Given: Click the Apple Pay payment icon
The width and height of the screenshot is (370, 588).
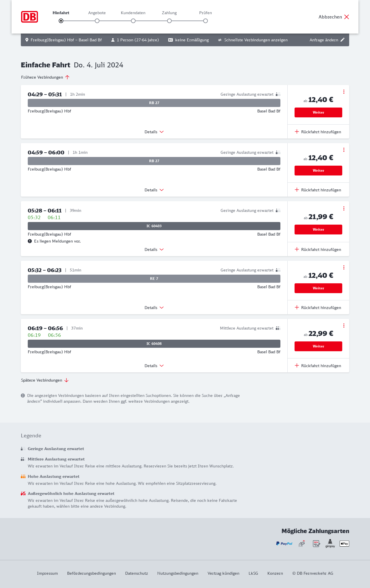Looking at the screenshot, I should point(344,543).
